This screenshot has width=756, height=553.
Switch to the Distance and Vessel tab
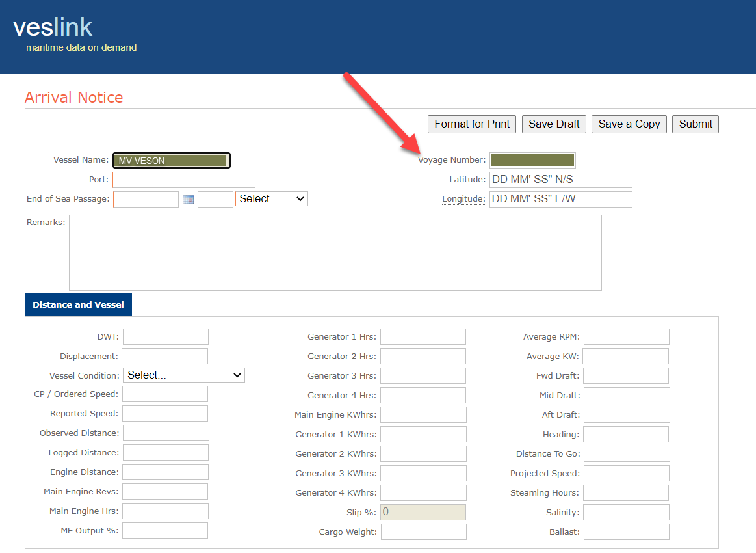[x=78, y=304]
